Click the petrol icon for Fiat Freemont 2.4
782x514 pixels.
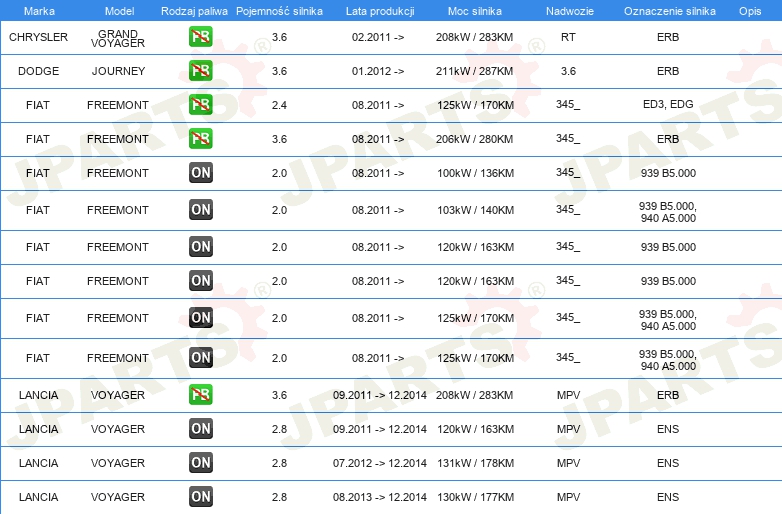(200, 104)
